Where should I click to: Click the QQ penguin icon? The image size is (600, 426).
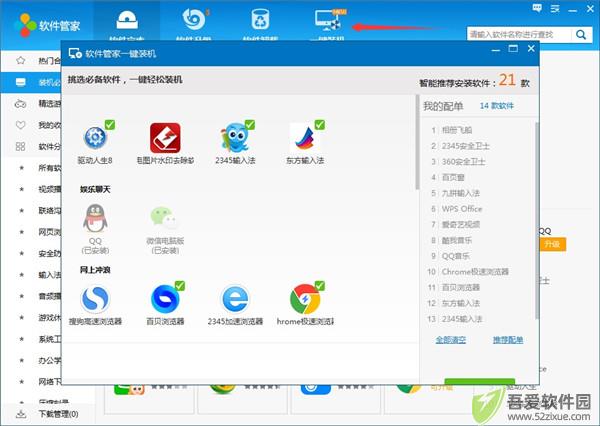pos(95,218)
